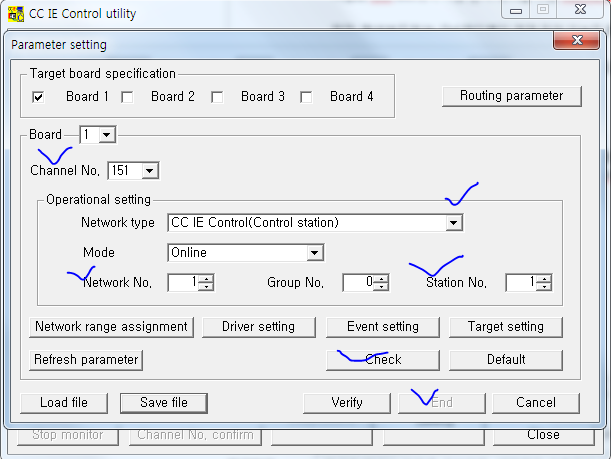611x459 pixels.
Task: Uncheck the Board 1 checkbox
Action: [x=38, y=97]
